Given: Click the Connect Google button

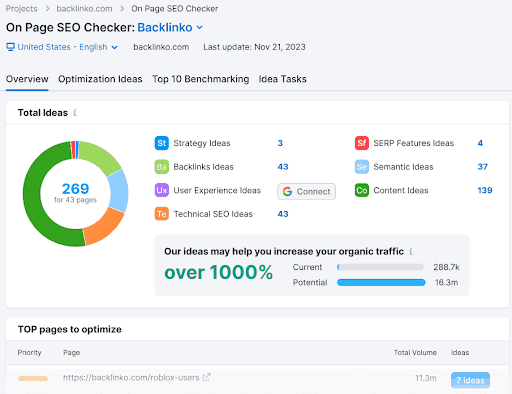Looking at the screenshot, I should (x=306, y=191).
